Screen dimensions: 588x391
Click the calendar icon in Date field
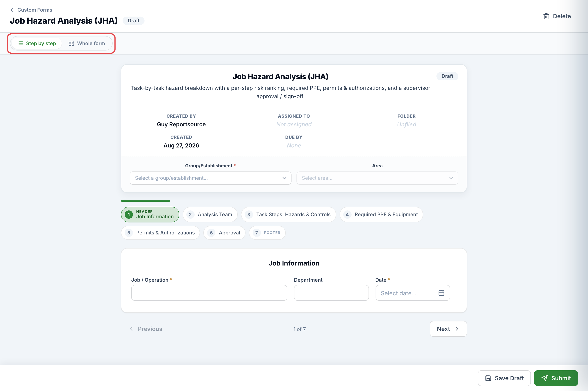[441, 293]
